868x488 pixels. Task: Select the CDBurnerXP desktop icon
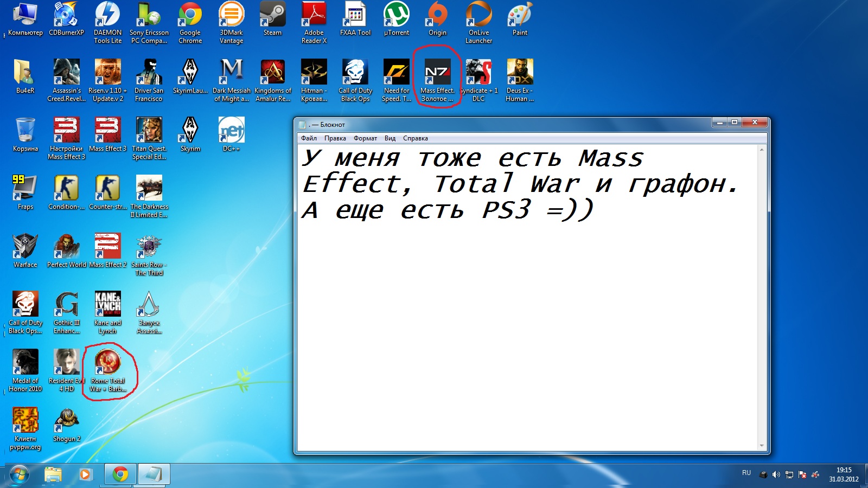tap(66, 19)
